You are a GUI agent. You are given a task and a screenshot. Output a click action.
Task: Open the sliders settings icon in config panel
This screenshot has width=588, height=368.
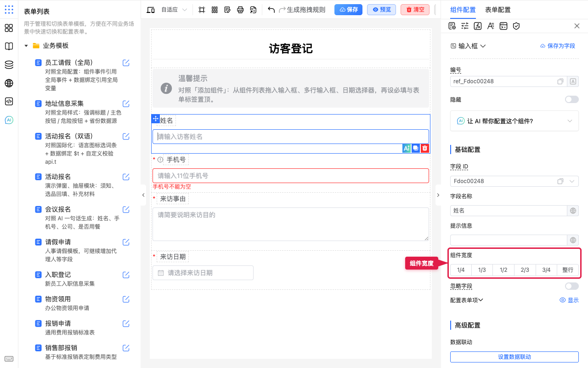465,26
